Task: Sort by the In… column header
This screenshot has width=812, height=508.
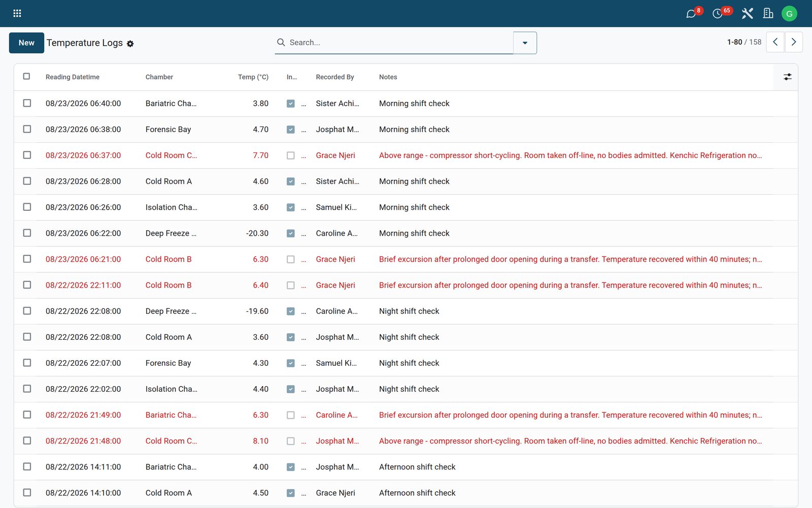Action: [292, 77]
